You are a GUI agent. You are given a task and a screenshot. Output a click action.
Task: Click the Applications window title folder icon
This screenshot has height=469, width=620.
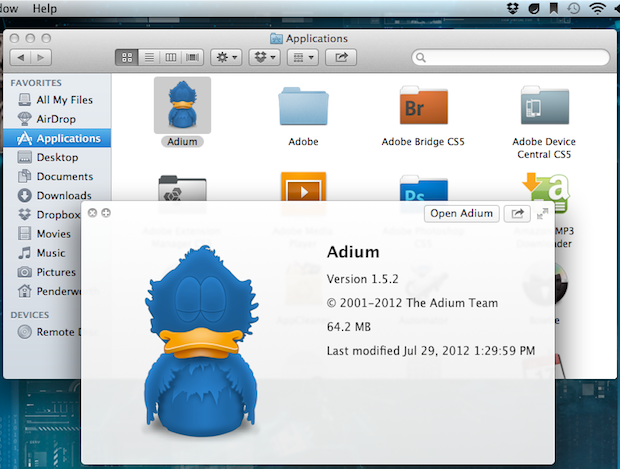tap(276, 38)
